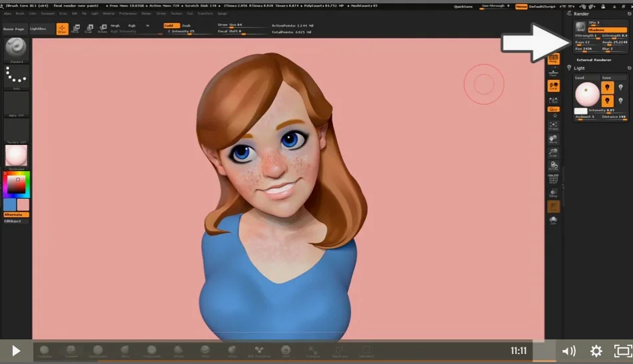Click the QuickSave button
Viewport: 633px width, 364px height.
[463, 7]
